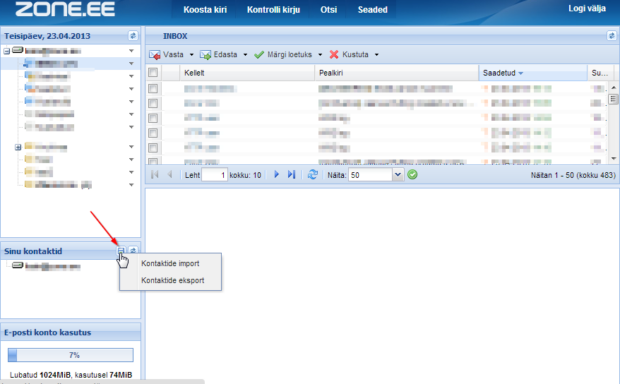Open the Märgi loetuks dropdown arrow
This screenshot has height=384, width=620.
(x=320, y=55)
